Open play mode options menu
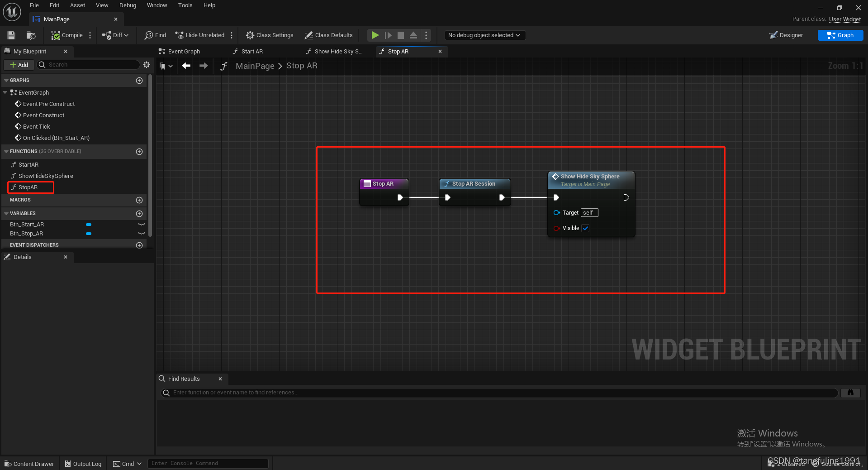The image size is (868, 470). [426, 35]
